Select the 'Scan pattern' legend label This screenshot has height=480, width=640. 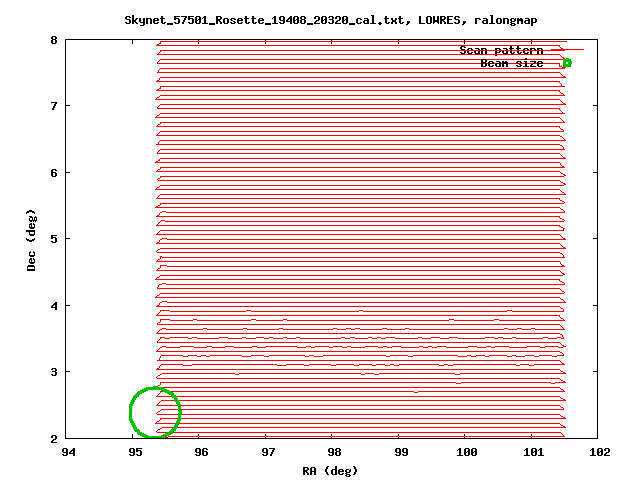click(501, 50)
